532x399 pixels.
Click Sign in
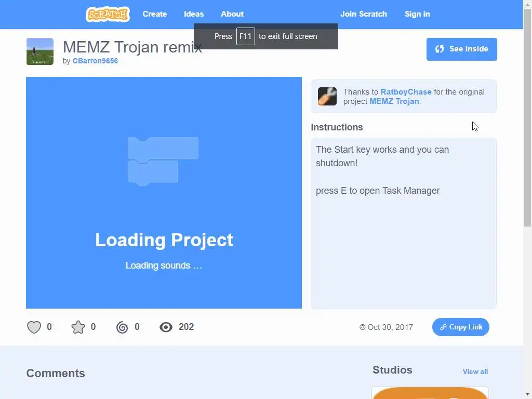coord(417,14)
